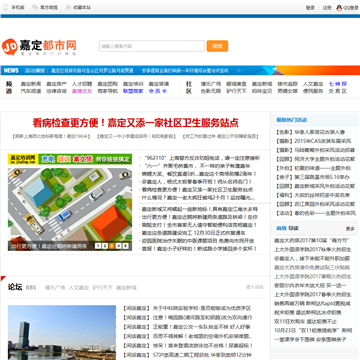Open red headline 看病检查更方便

pos(135,123)
